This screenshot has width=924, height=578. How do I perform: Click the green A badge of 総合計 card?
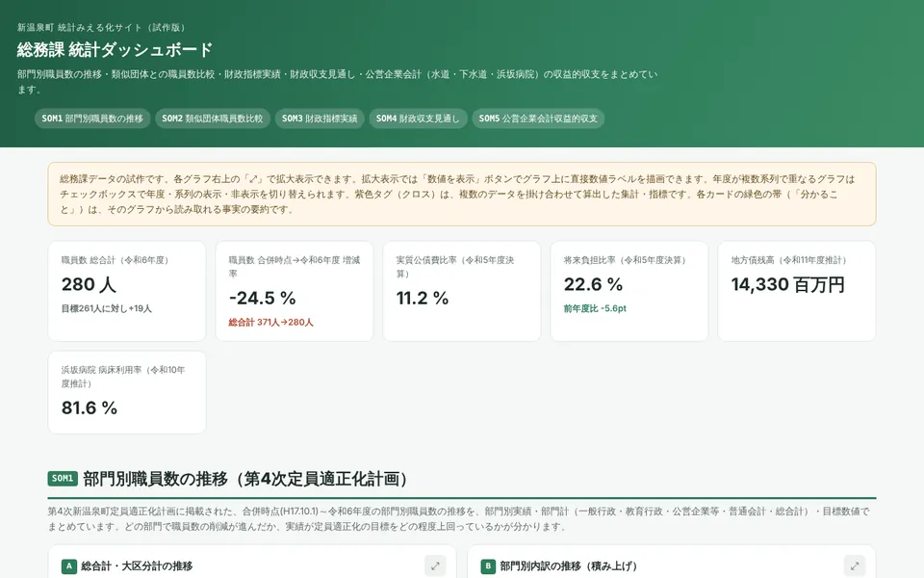pyautogui.click(x=69, y=566)
